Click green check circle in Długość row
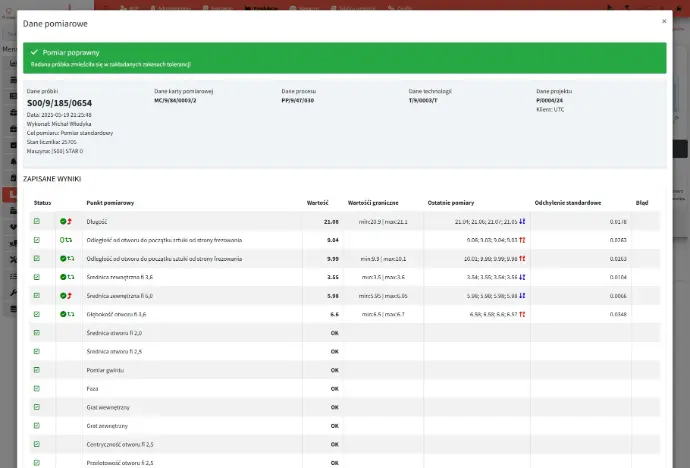 (63, 221)
